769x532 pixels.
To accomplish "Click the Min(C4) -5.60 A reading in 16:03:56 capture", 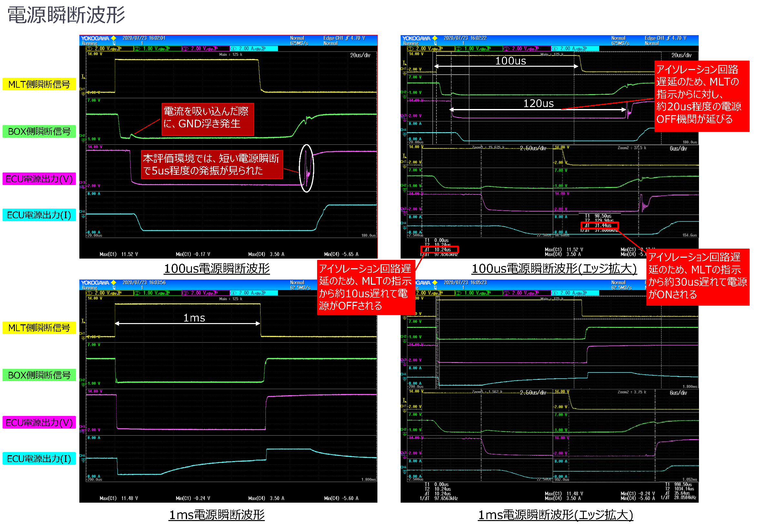I will 341,498.
